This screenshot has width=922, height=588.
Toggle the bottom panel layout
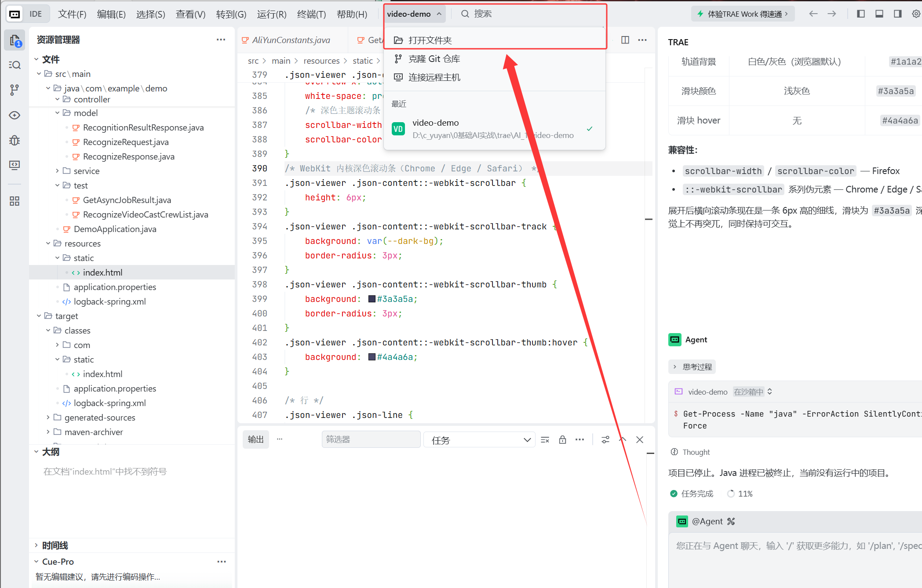879,14
